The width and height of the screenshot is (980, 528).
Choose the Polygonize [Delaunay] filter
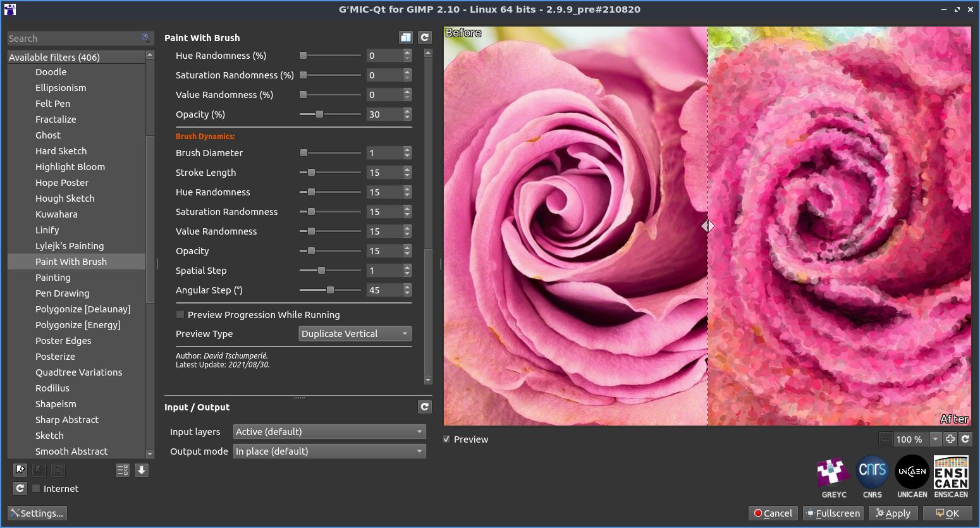click(83, 309)
